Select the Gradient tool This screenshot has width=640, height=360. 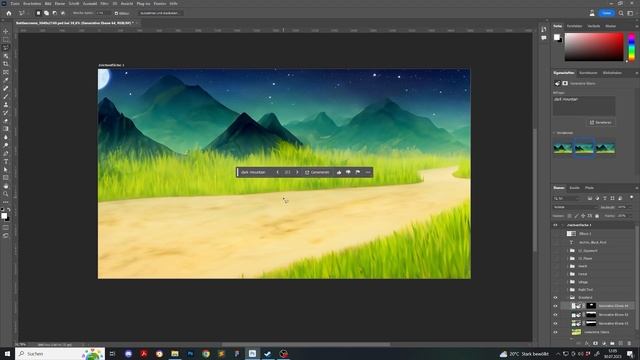pyautogui.click(x=6, y=129)
